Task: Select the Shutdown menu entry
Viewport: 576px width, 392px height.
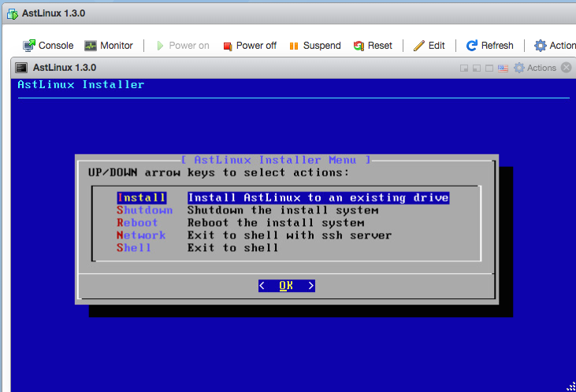Action: (247, 210)
